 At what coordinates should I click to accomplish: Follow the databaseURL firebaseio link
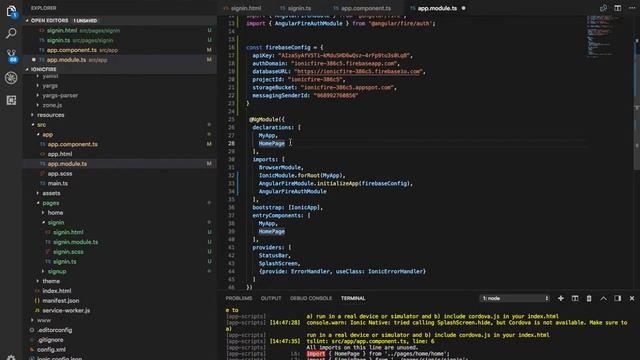click(360, 71)
